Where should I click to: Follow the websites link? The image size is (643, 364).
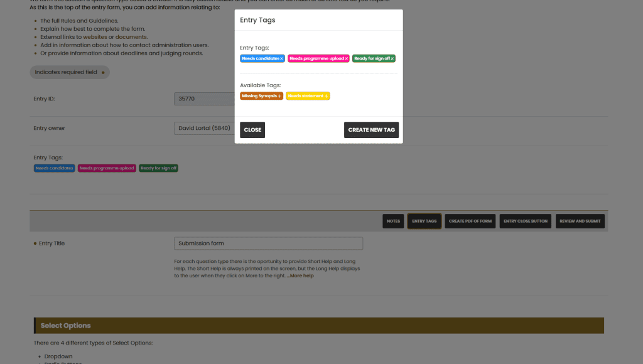[95, 37]
